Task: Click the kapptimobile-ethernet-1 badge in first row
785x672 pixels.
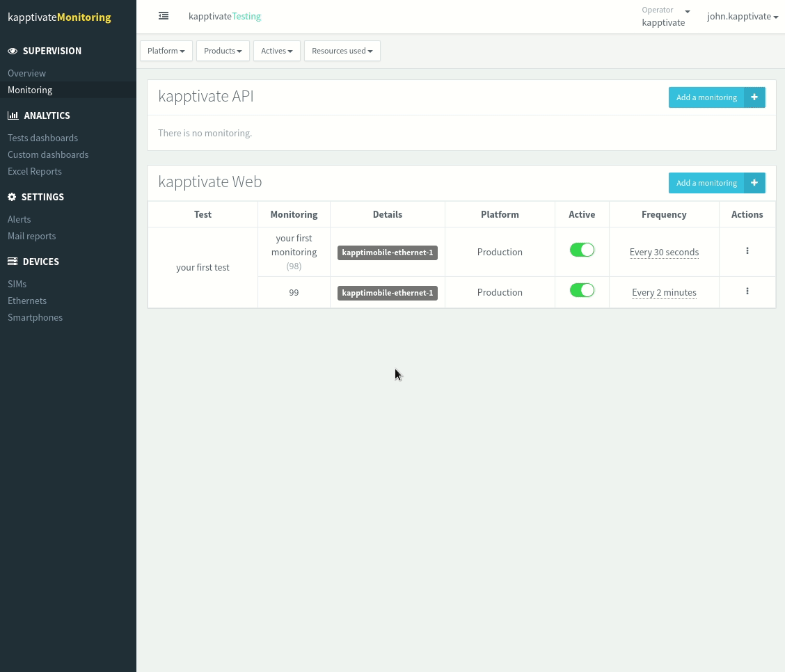Action: click(x=388, y=253)
